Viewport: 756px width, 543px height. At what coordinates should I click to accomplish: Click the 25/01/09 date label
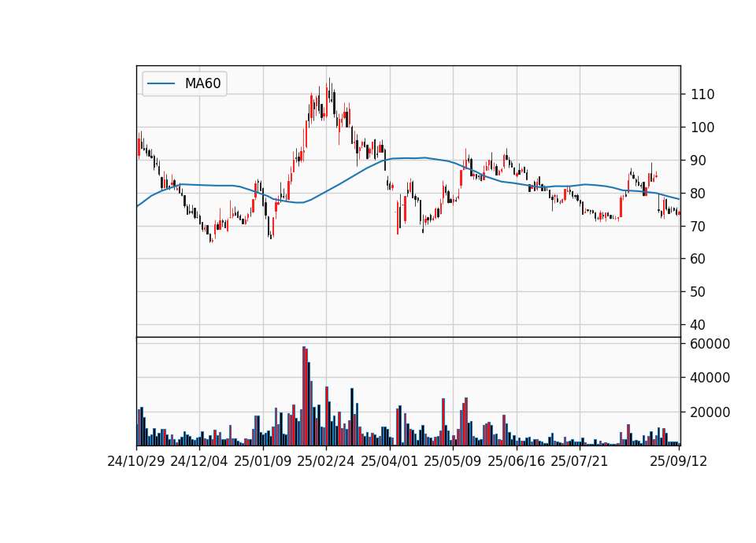pos(263,461)
